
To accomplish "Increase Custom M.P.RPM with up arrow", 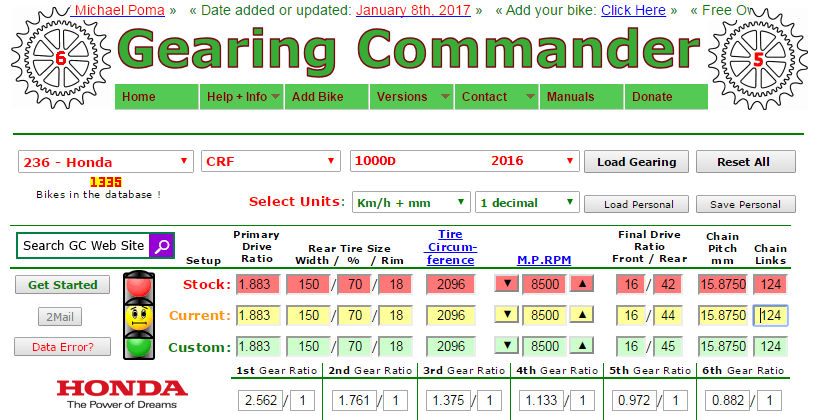I will point(581,347).
